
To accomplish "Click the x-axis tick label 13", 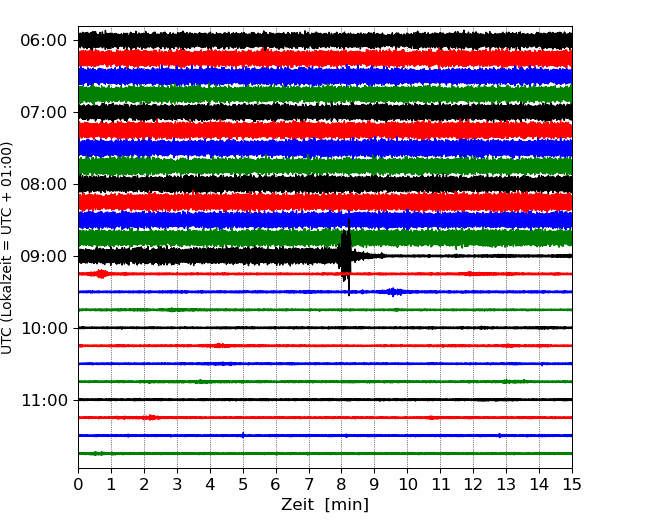I will pyautogui.click(x=506, y=484).
